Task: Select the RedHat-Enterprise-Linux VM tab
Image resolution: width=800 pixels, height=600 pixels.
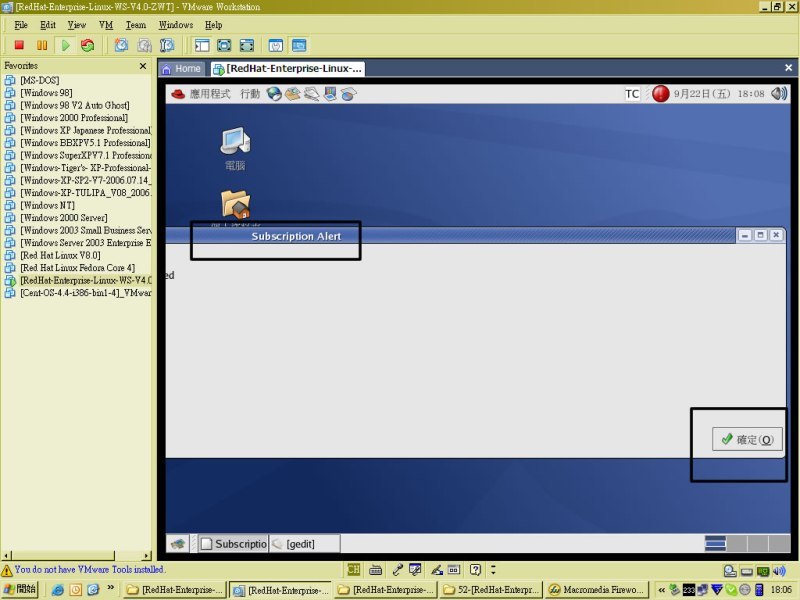Action: point(288,69)
